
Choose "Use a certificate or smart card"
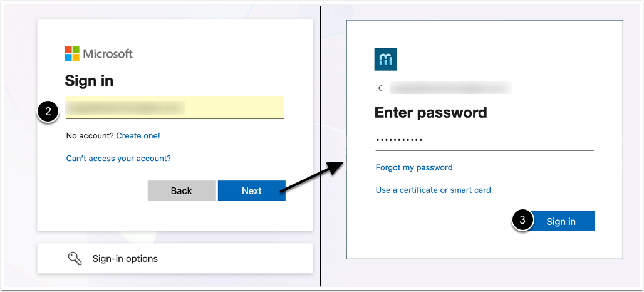coord(433,190)
